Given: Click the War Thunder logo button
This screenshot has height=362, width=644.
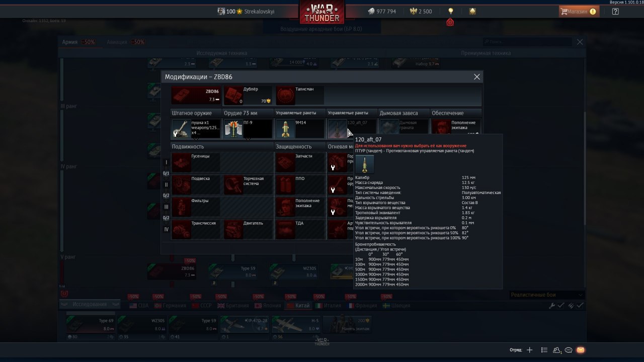Looking at the screenshot, I should pos(322,13).
